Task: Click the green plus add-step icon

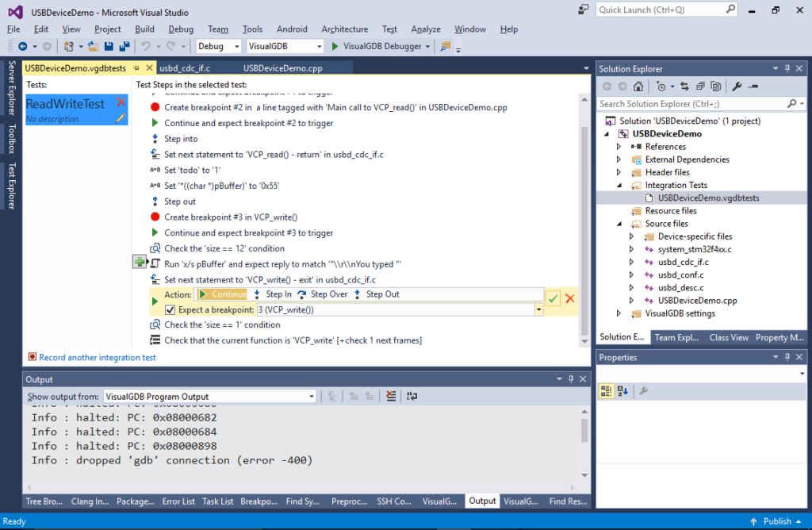Action: tap(140, 262)
